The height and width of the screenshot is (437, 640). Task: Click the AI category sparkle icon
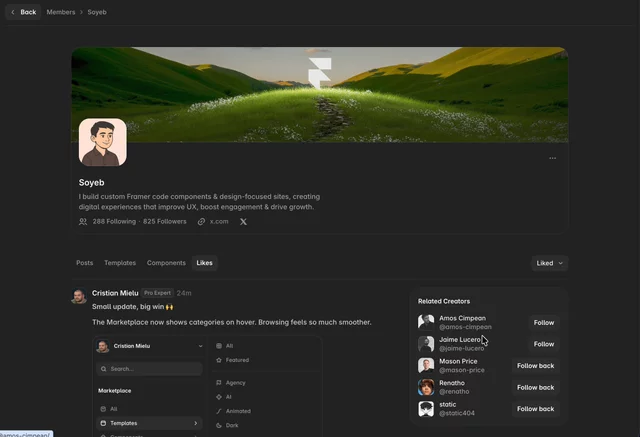click(x=219, y=397)
